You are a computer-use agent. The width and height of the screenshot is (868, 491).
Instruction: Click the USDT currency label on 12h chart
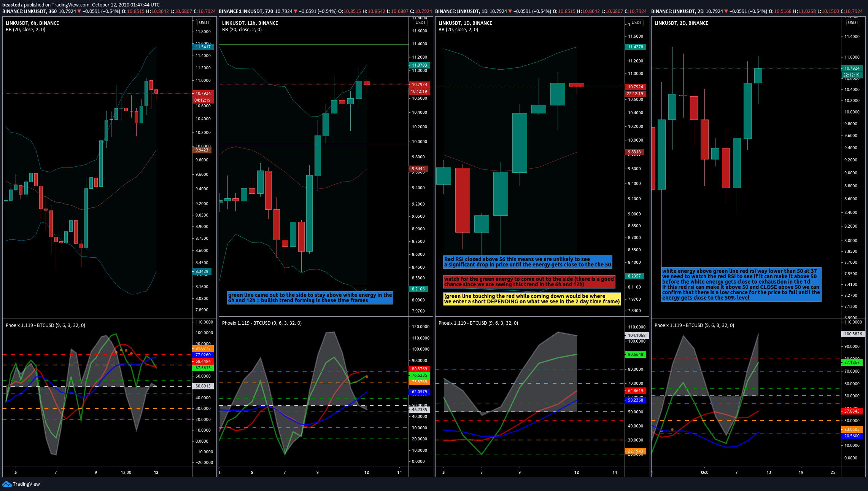[421, 22]
